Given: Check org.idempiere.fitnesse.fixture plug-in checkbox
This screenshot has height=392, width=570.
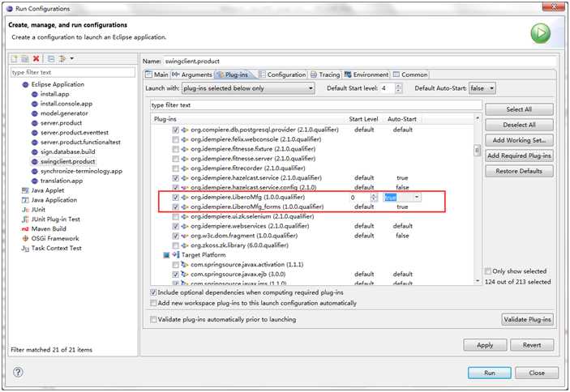Looking at the screenshot, I should click(x=176, y=149).
